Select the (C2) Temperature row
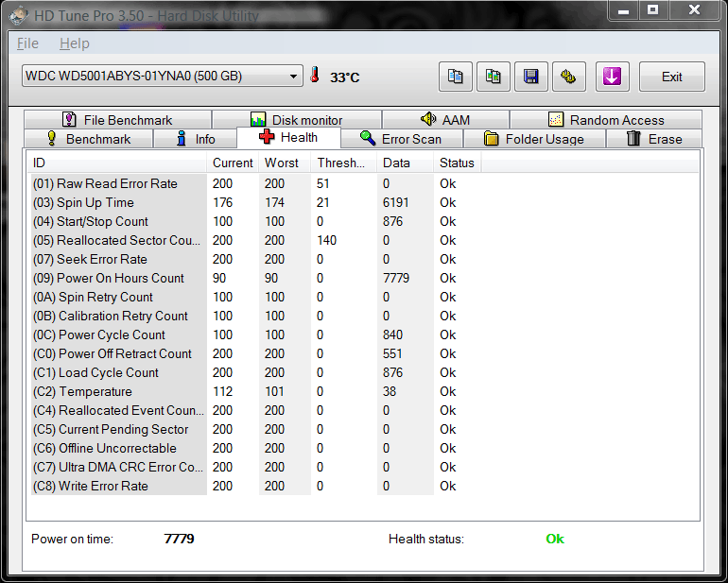The width and height of the screenshot is (728, 583). coord(256,391)
